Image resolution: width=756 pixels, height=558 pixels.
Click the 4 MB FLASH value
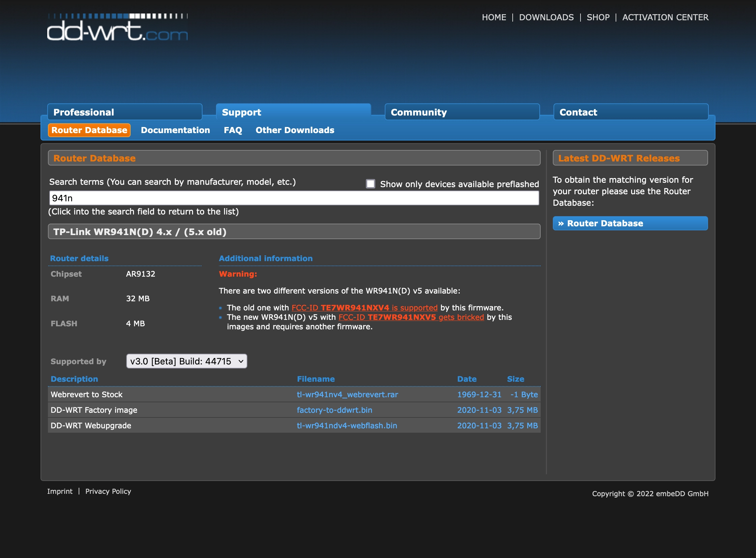point(135,324)
